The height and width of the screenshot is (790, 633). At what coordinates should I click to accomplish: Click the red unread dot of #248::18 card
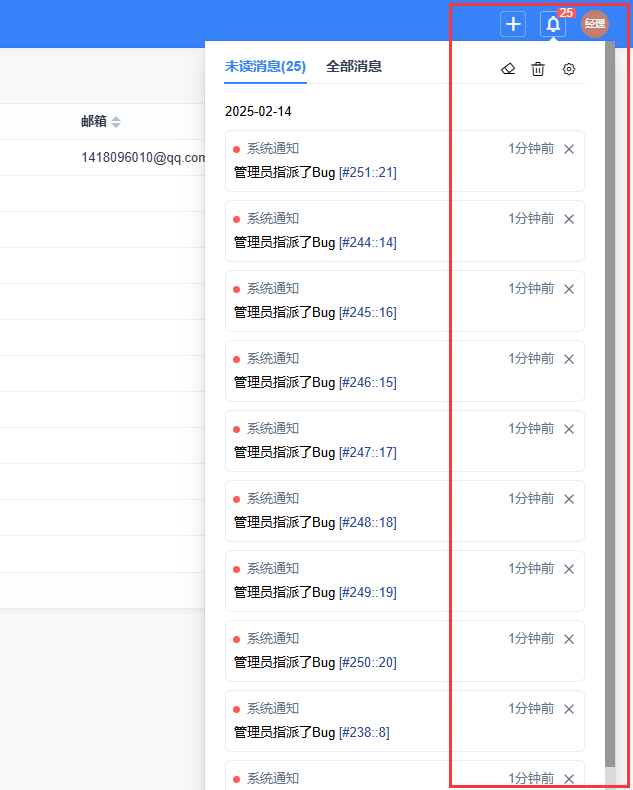coord(236,500)
